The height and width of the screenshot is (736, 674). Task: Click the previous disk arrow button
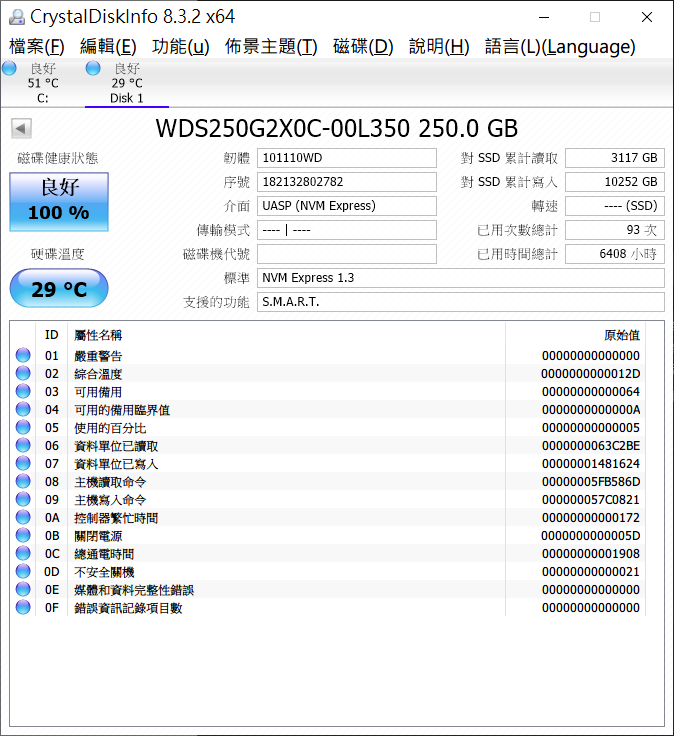pyautogui.click(x=21, y=128)
